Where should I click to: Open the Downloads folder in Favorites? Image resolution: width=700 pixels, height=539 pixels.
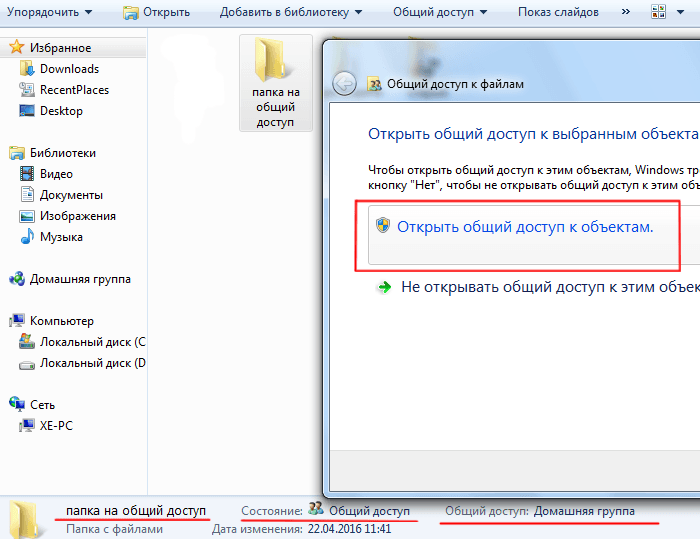68,69
